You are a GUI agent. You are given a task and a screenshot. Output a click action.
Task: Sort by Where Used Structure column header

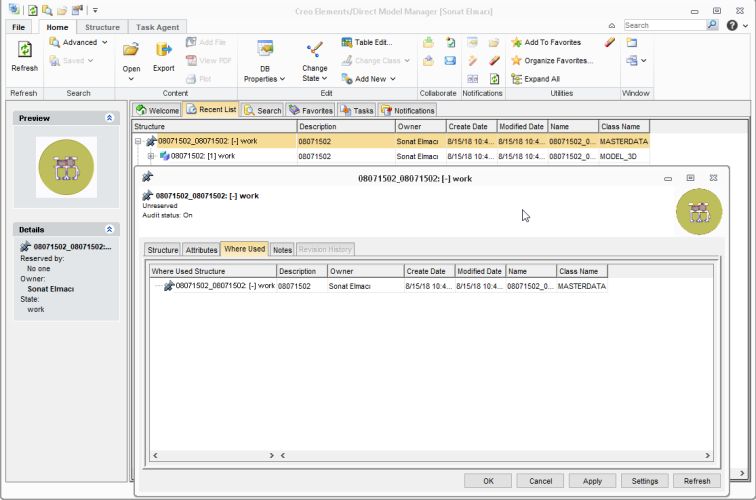tap(213, 271)
